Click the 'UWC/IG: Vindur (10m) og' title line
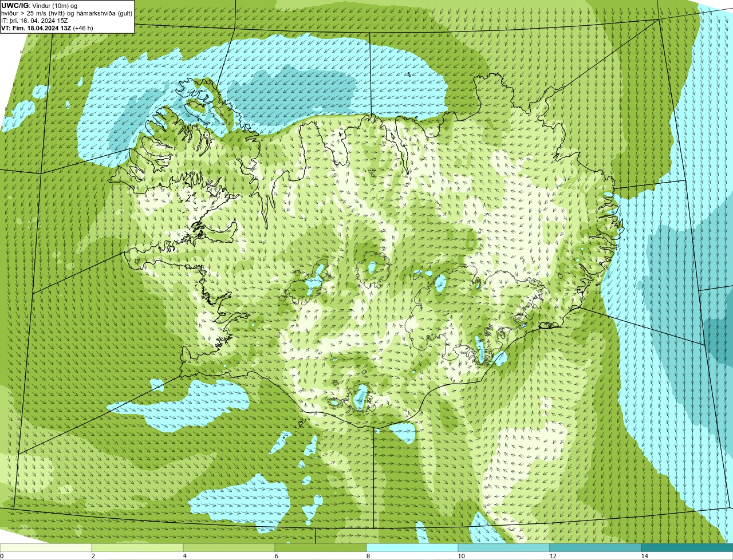The image size is (733, 560). click(x=39, y=5)
